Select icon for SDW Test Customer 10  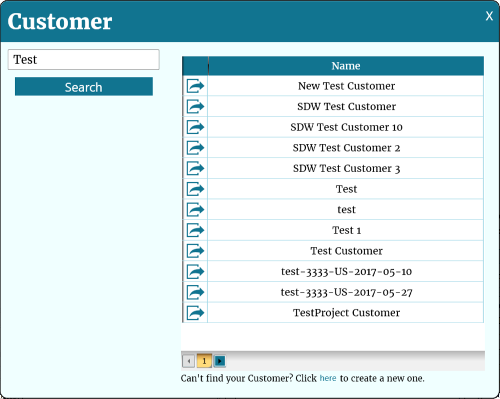pyautogui.click(x=195, y=127)
